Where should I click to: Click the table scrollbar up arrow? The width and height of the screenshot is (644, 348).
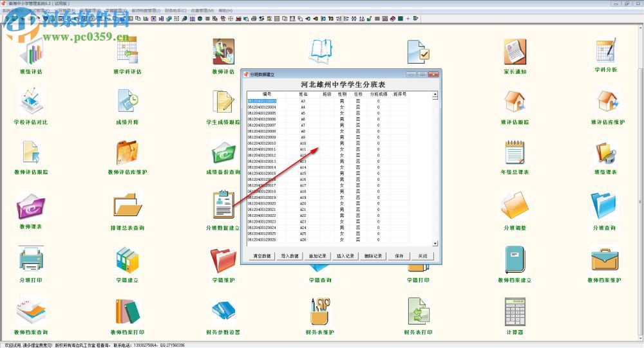click(435, 95)
